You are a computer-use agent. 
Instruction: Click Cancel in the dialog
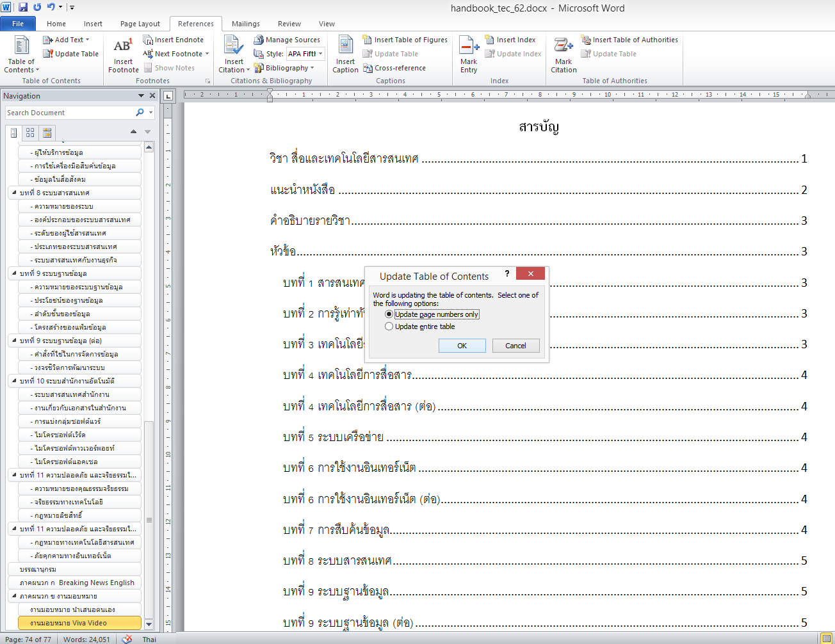coord(515,346)
